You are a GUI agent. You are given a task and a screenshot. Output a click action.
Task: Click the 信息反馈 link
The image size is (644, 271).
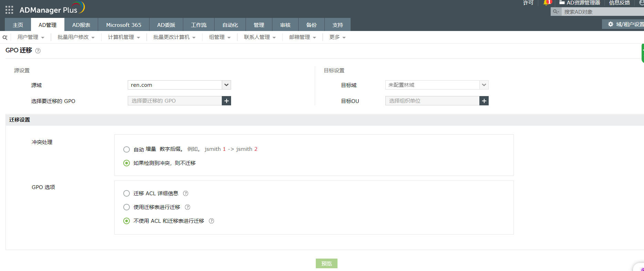click(x=619, y=3)
